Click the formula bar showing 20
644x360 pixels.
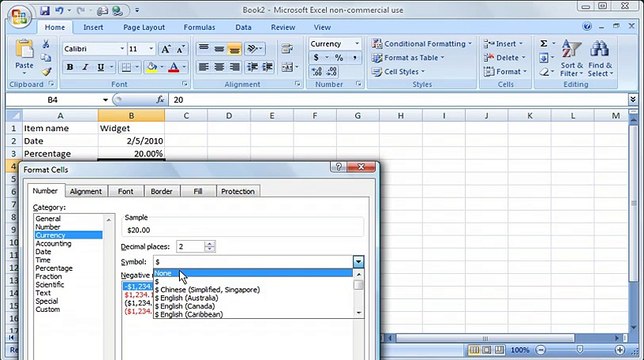coord(398,100)
